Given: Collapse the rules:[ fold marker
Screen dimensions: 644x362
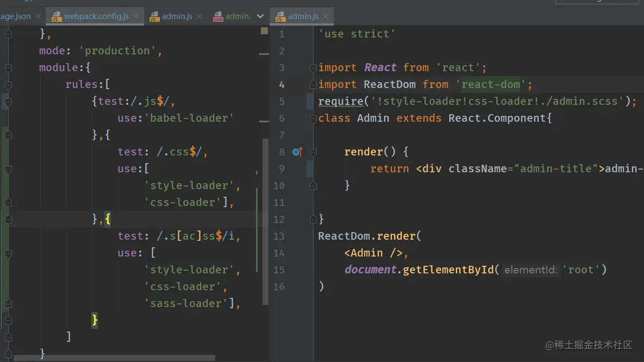Looking at the screenshot, I should pos(8,85).
